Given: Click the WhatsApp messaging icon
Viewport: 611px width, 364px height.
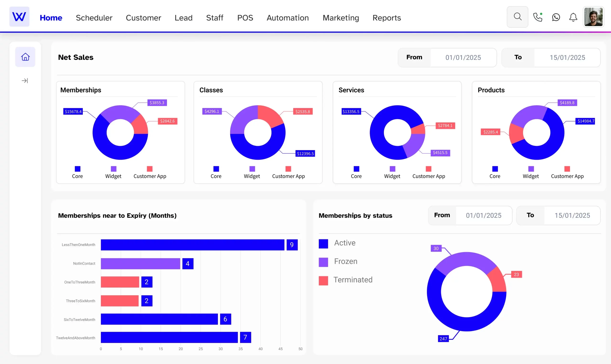Looking at the screenshot, I should [556, 17].
